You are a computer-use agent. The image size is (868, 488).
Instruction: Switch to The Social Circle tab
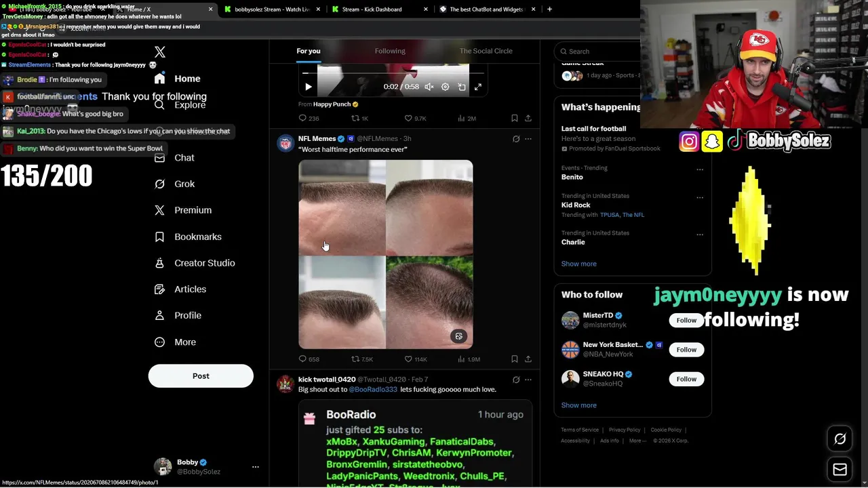coord(486,51)
